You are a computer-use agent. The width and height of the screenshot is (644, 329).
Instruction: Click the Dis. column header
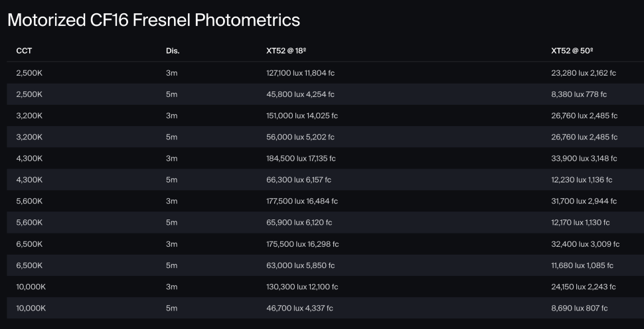pos(173,50)
